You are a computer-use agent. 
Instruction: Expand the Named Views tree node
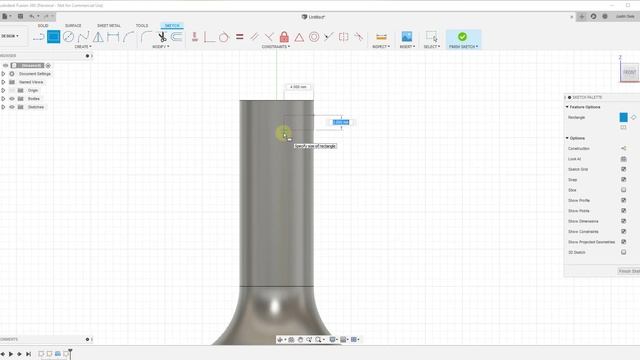3,82
